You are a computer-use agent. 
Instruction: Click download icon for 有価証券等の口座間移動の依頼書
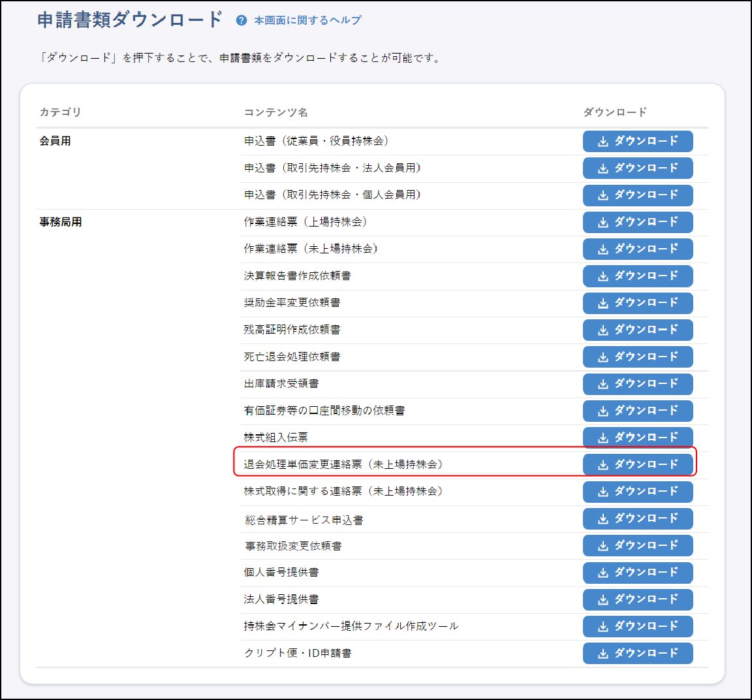tap(603, 411)
